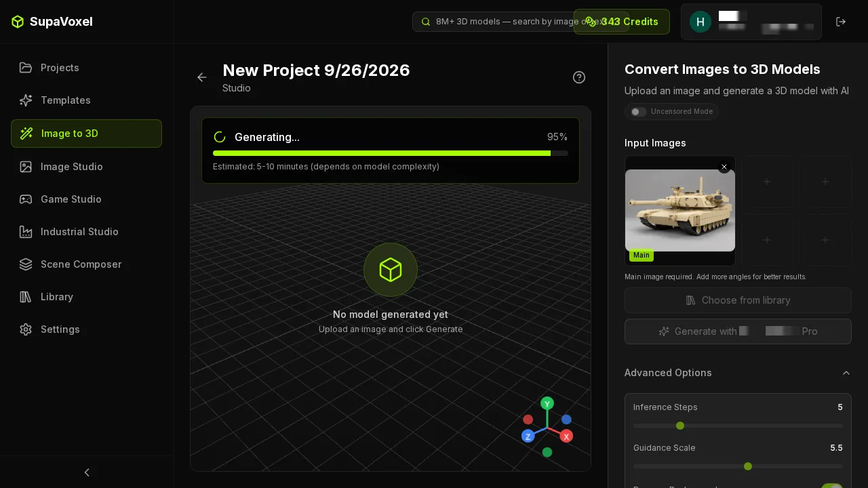Viewport: 868px width, 488px height.
Task: Click the center cube placeholder icon
Action: click(x=391, y=270)
